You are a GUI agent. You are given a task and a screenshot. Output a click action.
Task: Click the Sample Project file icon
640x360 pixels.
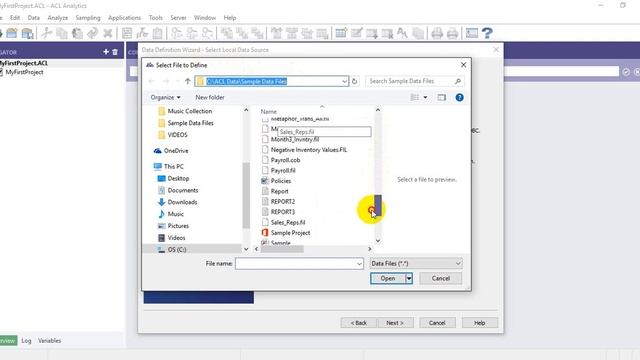click(265, 233)
